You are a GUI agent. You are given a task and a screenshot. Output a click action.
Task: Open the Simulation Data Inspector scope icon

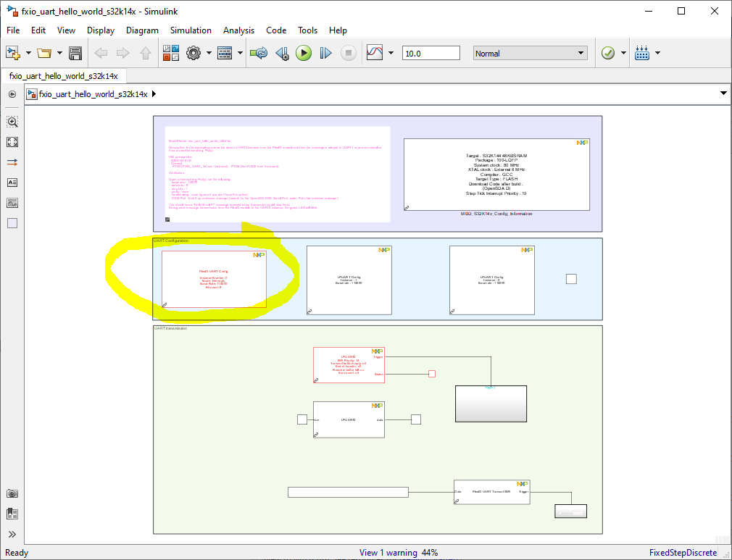(375, 52)
